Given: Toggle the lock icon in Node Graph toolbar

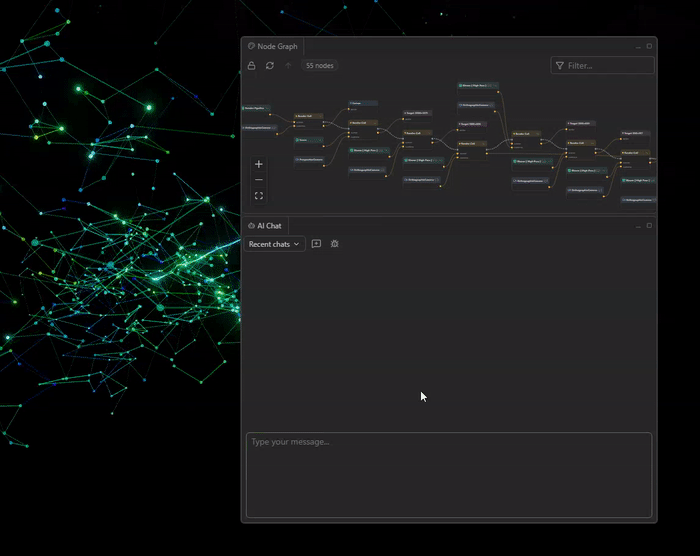Looking at the screenshot, I should pyautogui.click(x=251, y=66).
